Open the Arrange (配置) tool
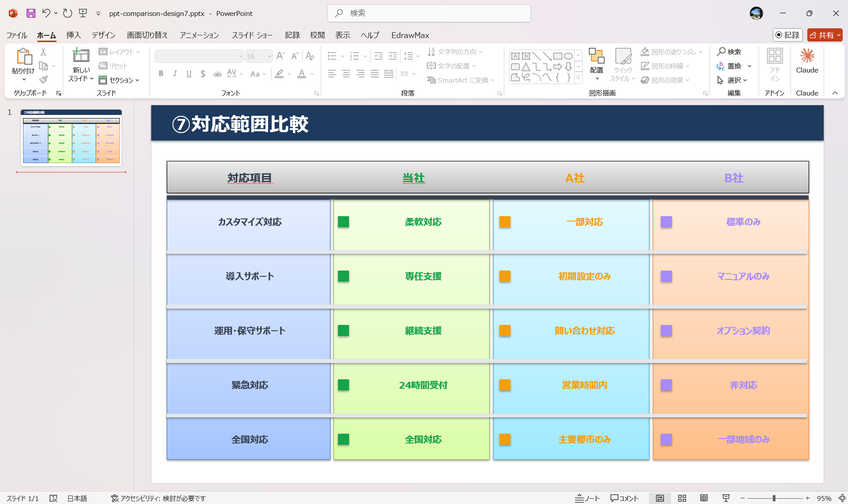Image resolution: width=848 pixels, height=504 pixels. pos(597,64)
